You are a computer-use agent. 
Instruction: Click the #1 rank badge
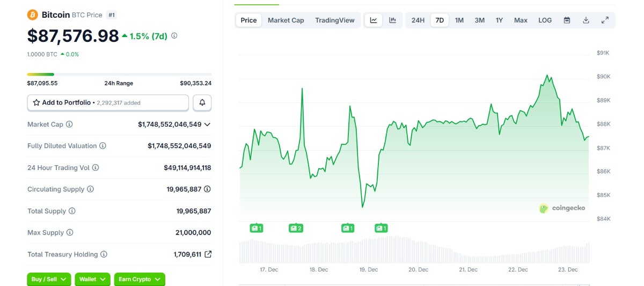[x=111, y=15]
